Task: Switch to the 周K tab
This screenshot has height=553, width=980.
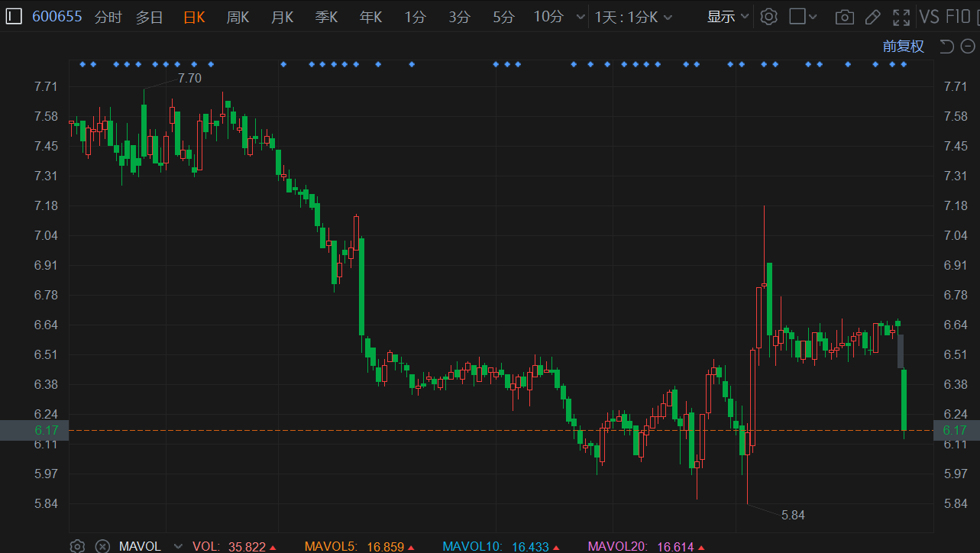Action: point(238,17)
